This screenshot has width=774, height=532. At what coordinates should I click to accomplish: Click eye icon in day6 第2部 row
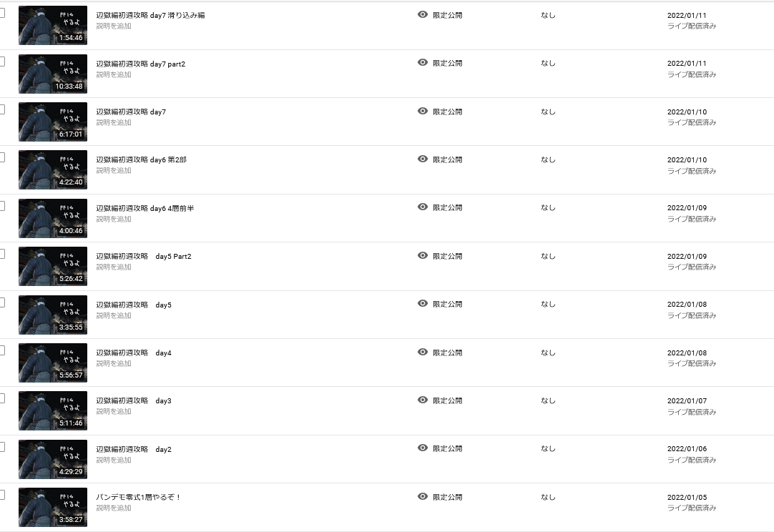[423, 159]
